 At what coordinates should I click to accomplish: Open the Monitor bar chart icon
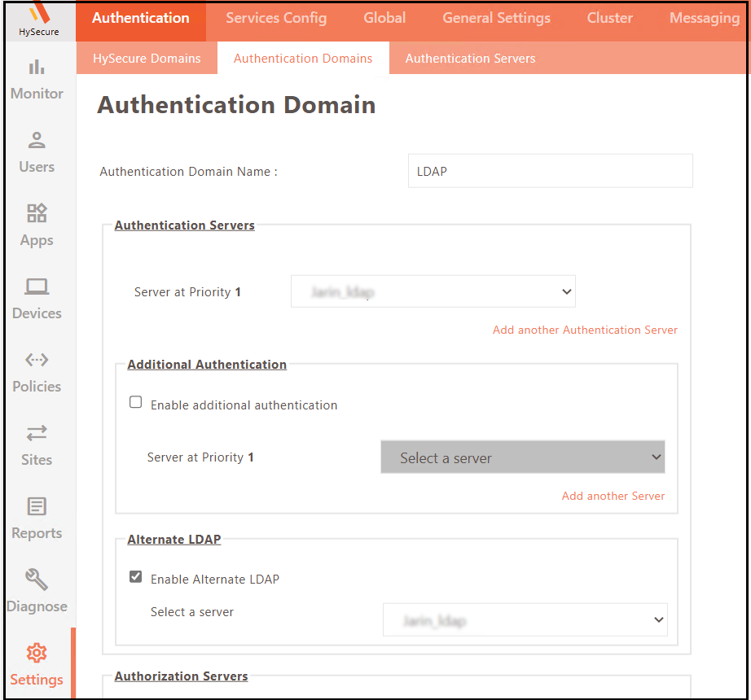pos(37,68)
